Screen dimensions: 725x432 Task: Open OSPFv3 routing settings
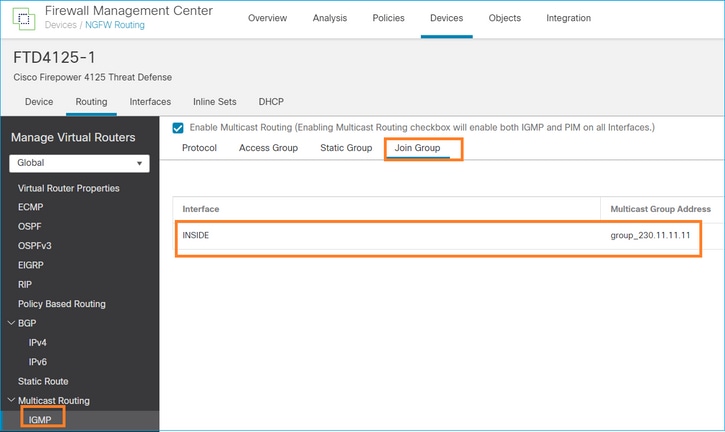point(35,246)
